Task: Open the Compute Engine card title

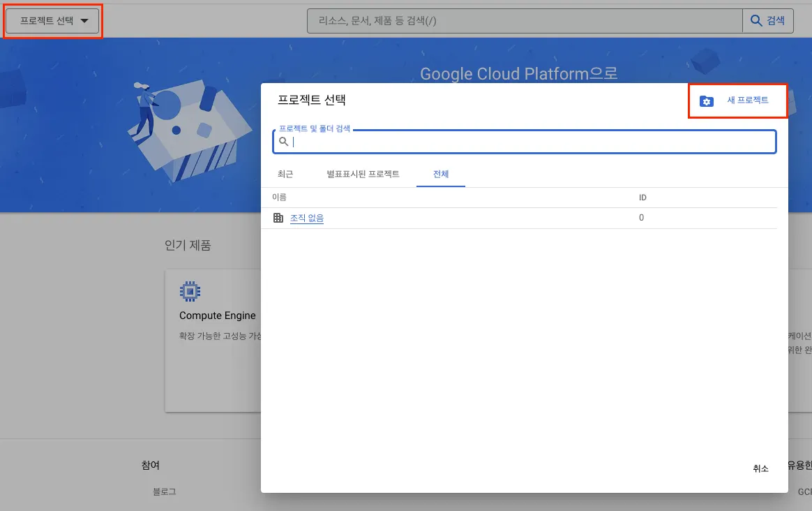Action: [x=218, y=316]
